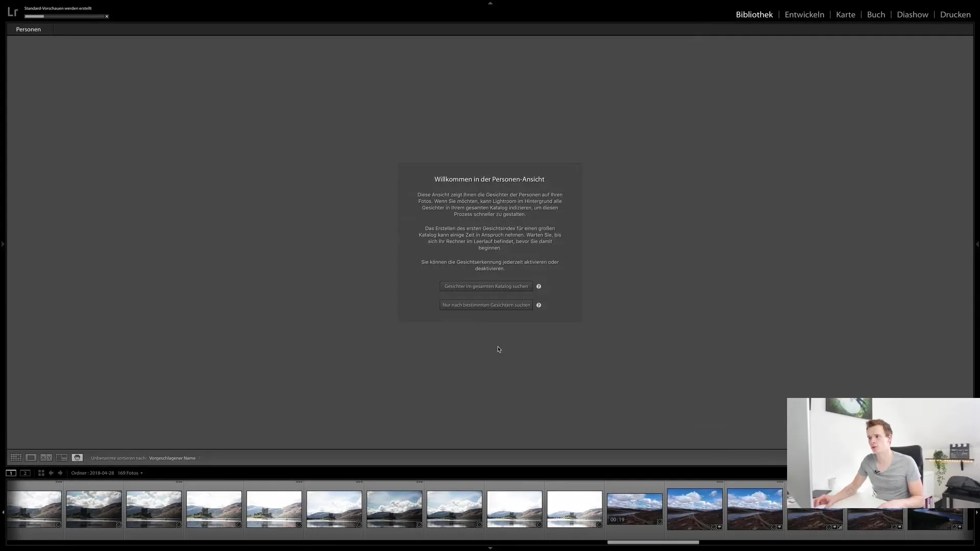Switch to the Buch module
This screenshot has width=980, height=551.
tap(876, 14)
